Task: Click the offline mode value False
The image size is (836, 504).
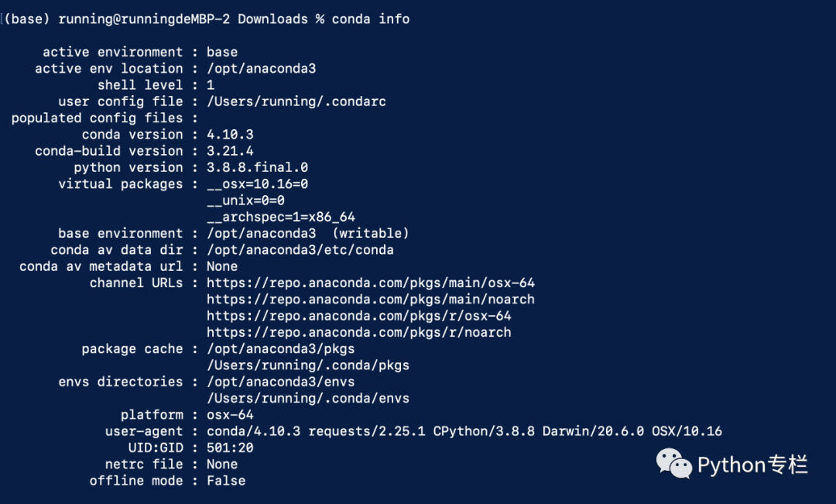Action: point(226,481)
